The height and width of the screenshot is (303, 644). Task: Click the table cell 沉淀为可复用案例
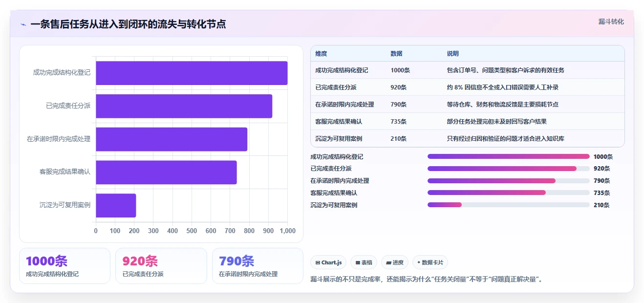click(x=339, y=139)
